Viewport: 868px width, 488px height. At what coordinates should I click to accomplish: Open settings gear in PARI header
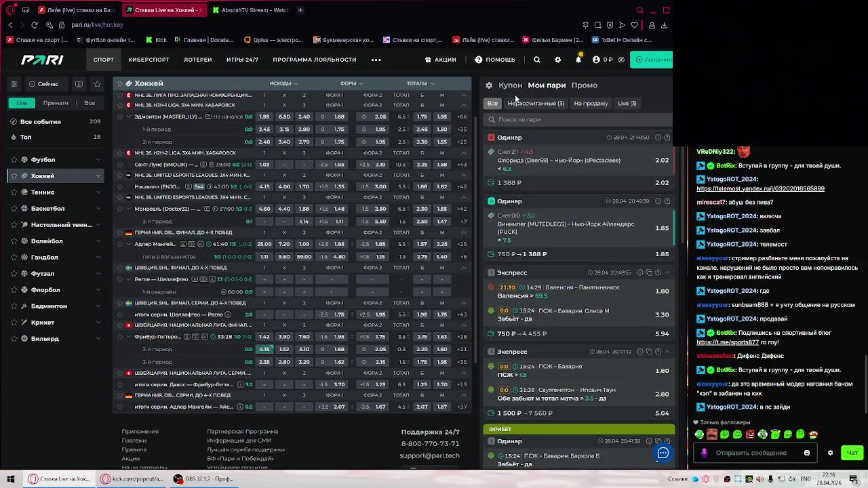557,60
